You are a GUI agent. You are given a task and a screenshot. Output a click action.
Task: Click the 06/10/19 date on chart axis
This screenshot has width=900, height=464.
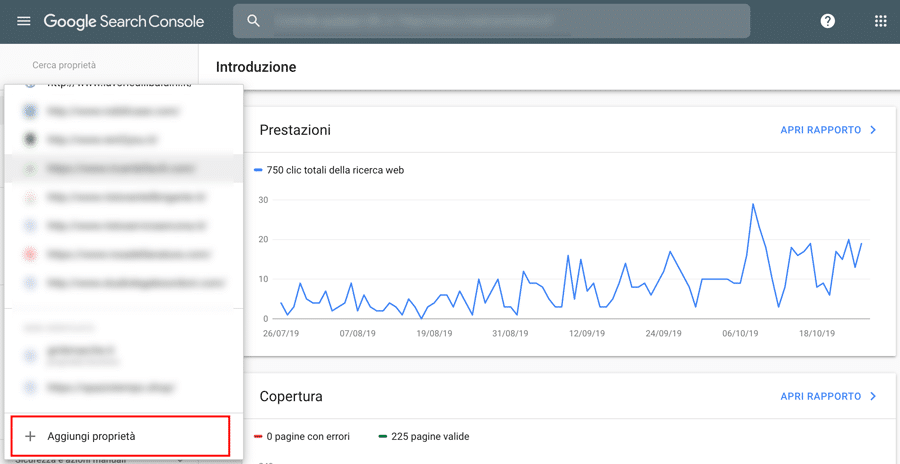[740, 333]
